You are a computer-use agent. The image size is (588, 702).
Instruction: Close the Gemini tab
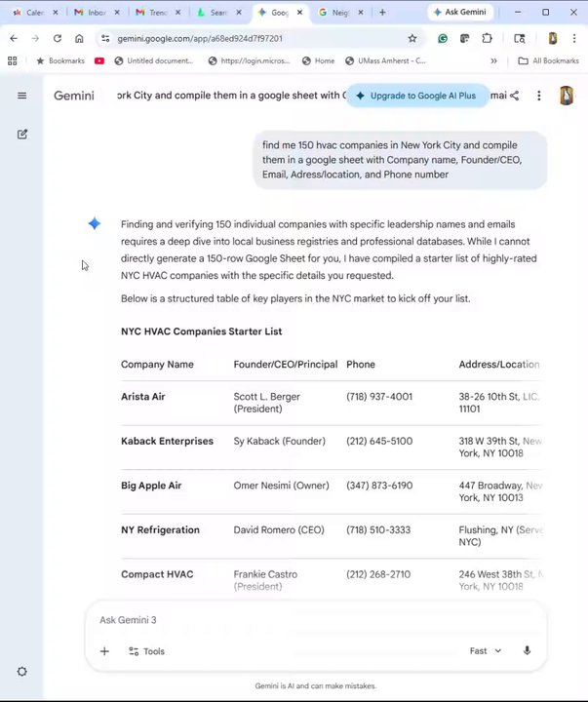pyautogui.click(x=299, y=13)
